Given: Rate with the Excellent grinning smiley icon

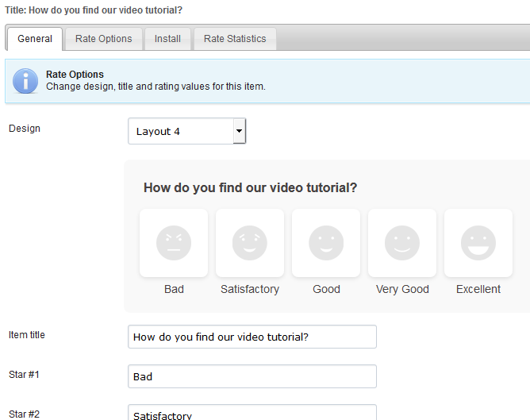Looking at the screenshot, I should 478,243.
